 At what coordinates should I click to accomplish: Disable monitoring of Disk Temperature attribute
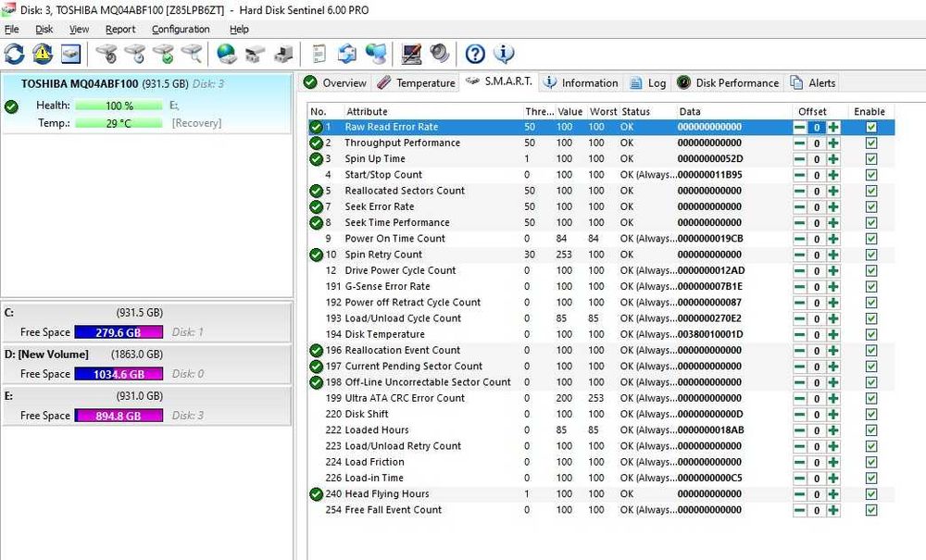pyautogui.click(x=871, y=334)
